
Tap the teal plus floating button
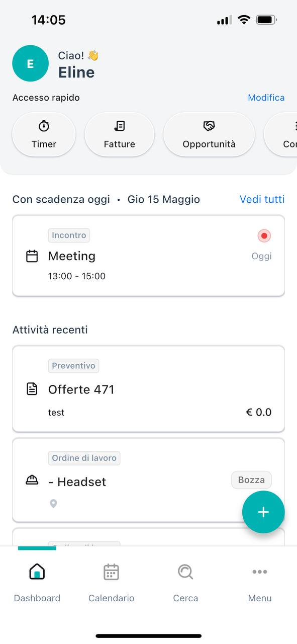click(x=263, y=512)
